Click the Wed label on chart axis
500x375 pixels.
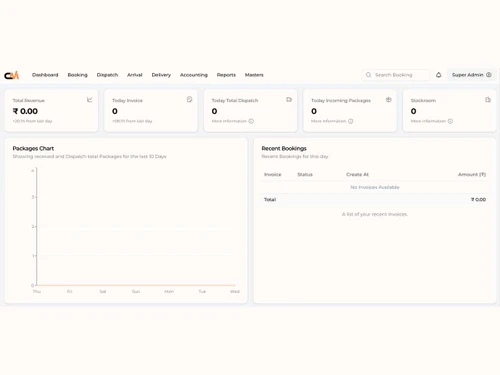pos(235,291)
